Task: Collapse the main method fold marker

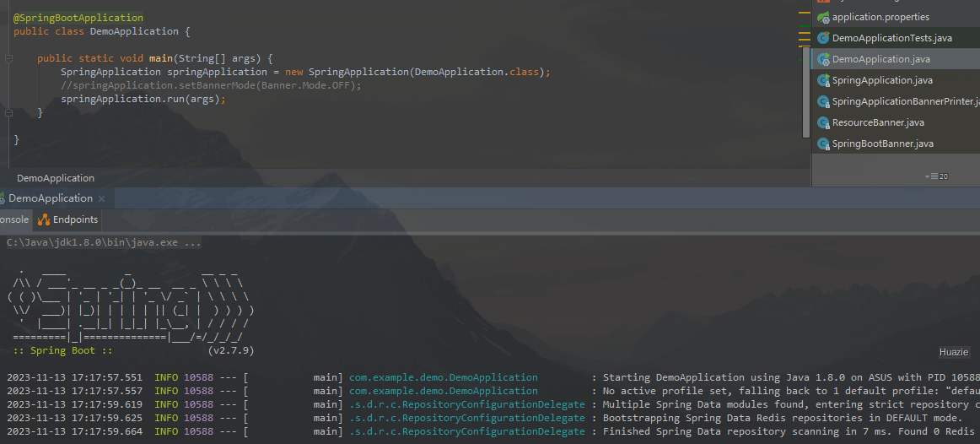Action: pyautogui.click(x=8, y=59)
